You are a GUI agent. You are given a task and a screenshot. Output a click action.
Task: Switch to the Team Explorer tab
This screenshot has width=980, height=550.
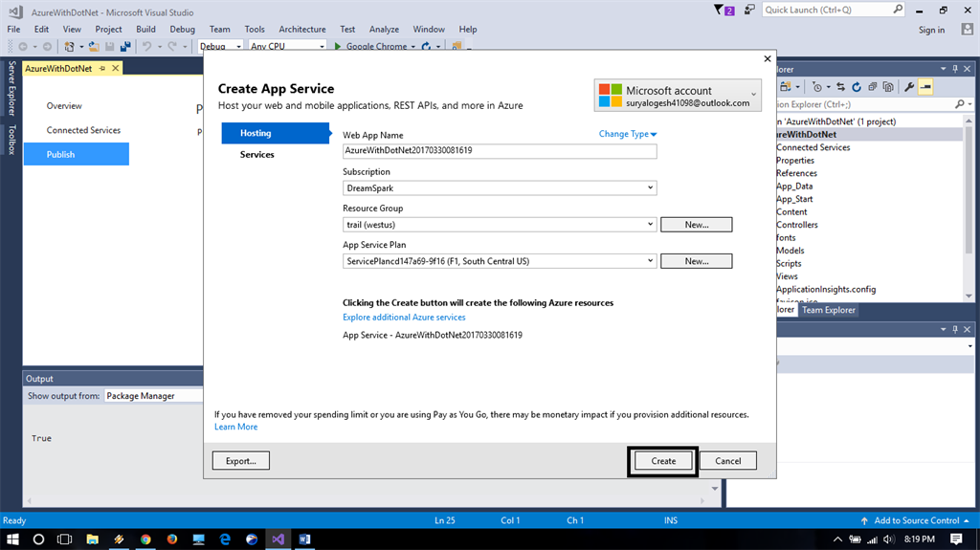828,310
